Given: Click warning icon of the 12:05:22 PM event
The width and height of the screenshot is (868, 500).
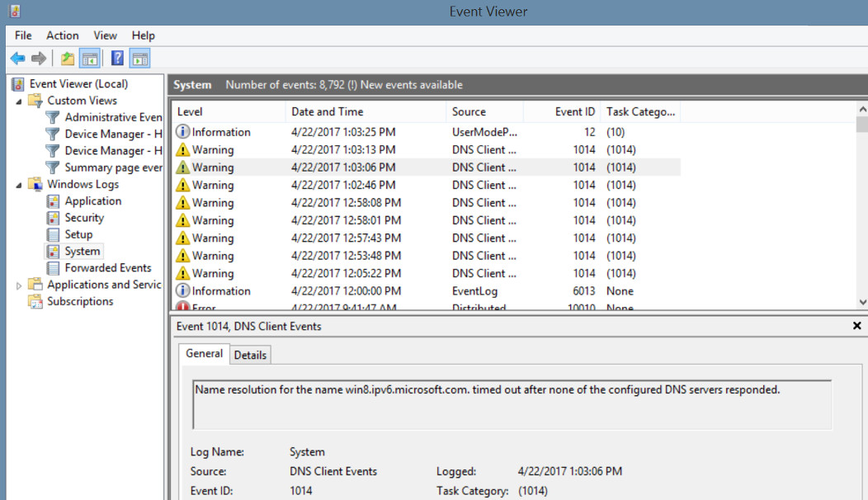Looking at the screenshot, I should (x=182, y=273).
